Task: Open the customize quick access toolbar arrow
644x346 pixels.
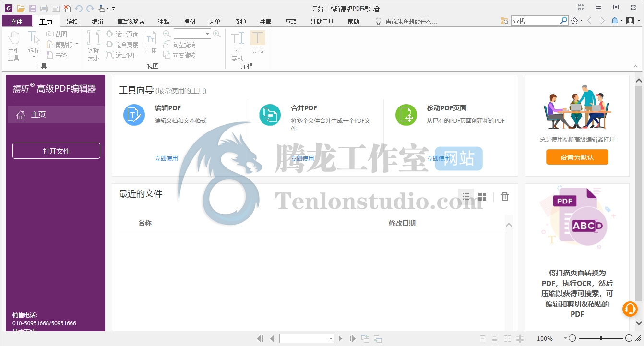Action: pyautogui.click(x=114, y=9)
